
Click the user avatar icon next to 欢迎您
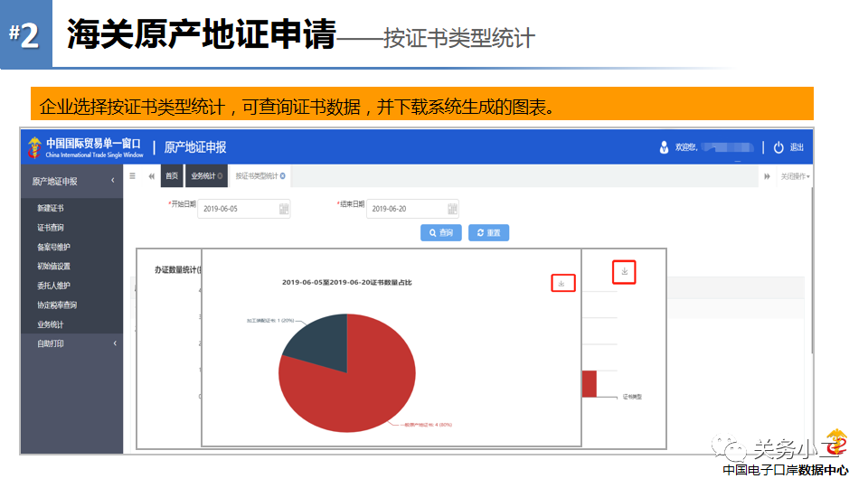(x=664, y=147)
